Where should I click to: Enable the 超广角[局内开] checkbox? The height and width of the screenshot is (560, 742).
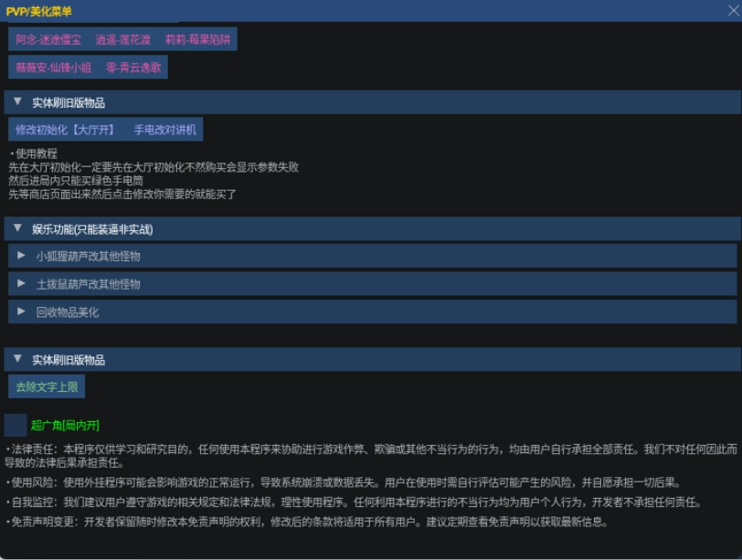click(16, 425)
